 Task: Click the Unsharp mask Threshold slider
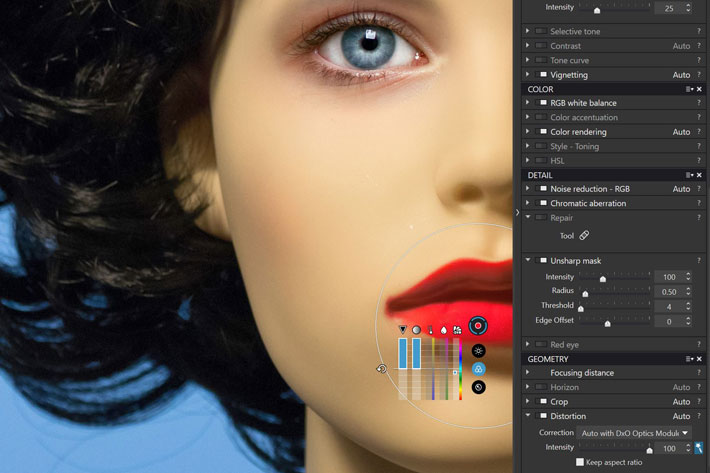click(x=614, y=306)
